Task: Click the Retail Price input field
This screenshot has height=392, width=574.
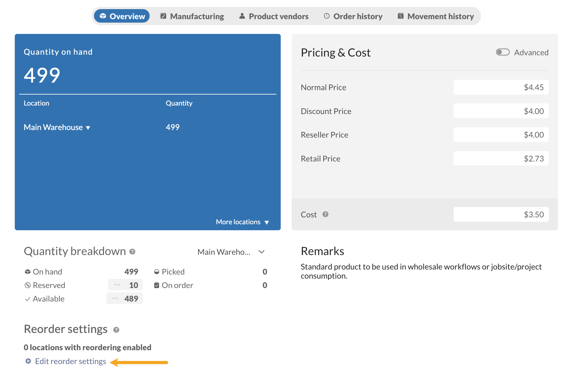Action: [501, 159]
